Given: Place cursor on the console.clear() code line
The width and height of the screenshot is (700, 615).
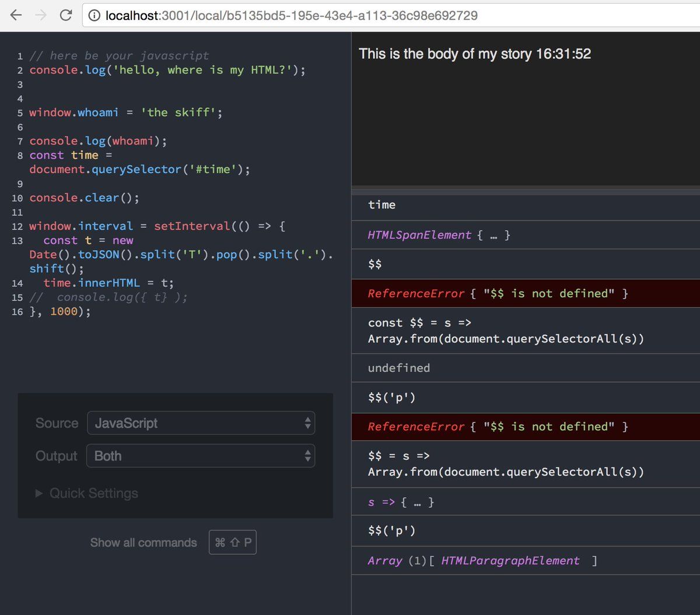Looking at the screenshot, I should tap(85, 198).
